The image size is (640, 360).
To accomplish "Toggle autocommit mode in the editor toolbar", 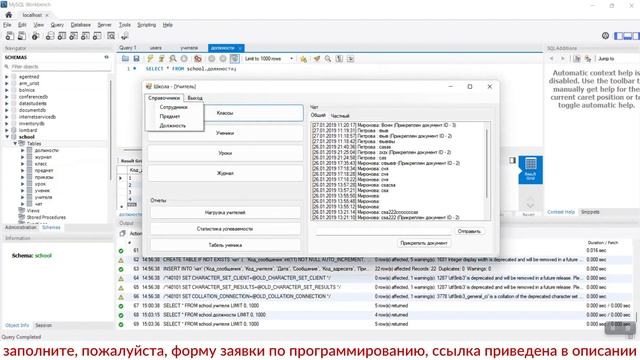I will [x=234, y=59].
